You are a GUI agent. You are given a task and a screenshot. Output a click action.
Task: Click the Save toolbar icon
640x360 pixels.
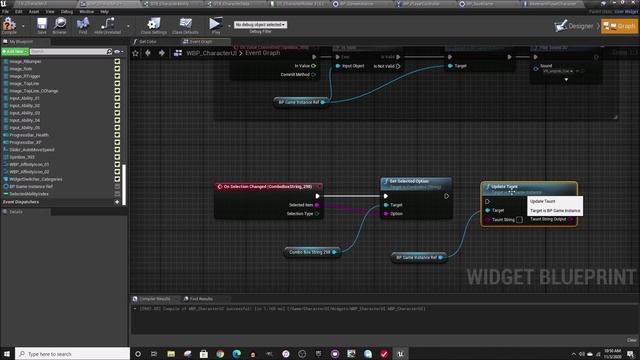pyautogui.click(x=42, y=25)
